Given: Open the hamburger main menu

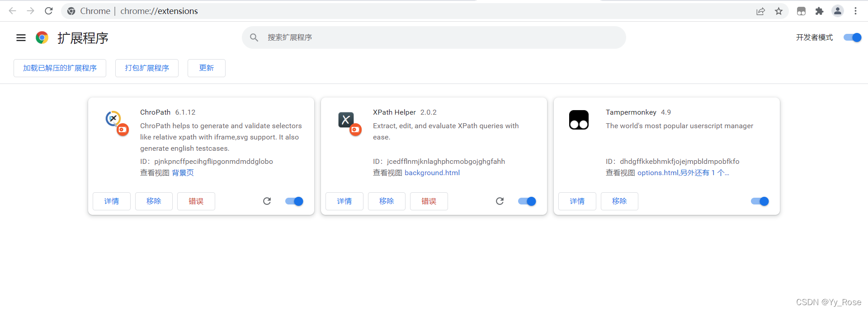Looking at the screenshot, I should (x=21, y=38).
